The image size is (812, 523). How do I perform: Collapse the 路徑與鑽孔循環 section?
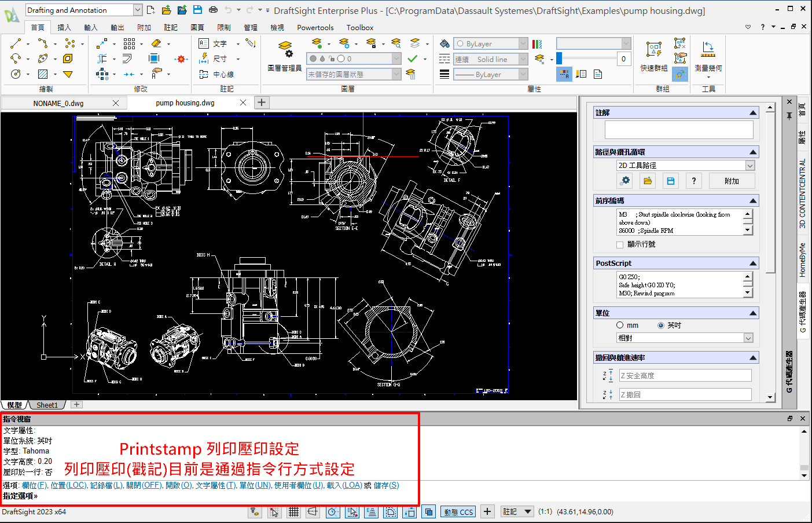tap(753, 152)
